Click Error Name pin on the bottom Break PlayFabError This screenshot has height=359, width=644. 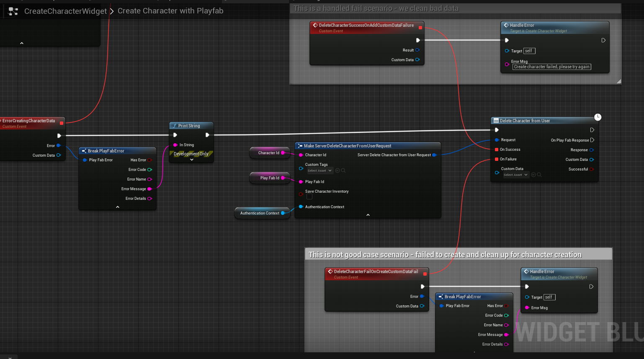[x=506, y=325]
